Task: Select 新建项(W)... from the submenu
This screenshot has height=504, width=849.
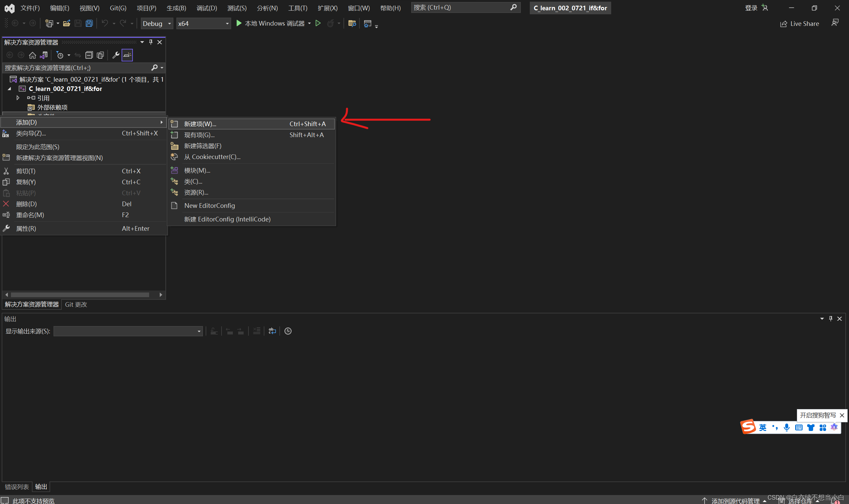Action: pos(200,124)
